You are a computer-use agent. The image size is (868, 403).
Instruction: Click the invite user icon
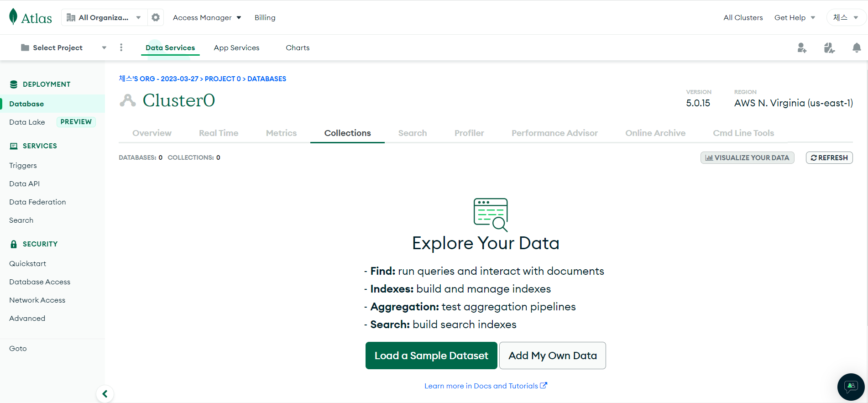802,47
